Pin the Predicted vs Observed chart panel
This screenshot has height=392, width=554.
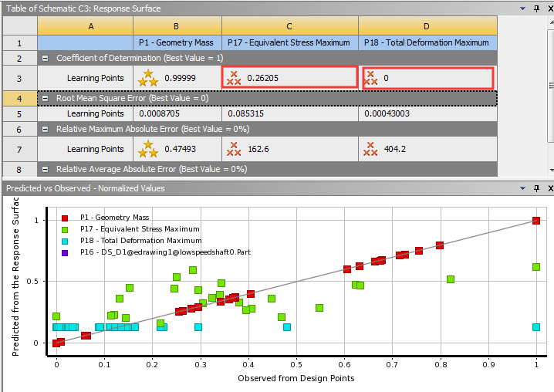point(536,188)
